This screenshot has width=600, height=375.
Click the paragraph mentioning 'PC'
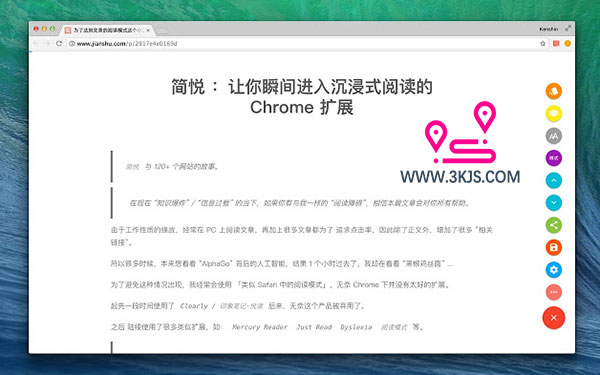[302, 236]
